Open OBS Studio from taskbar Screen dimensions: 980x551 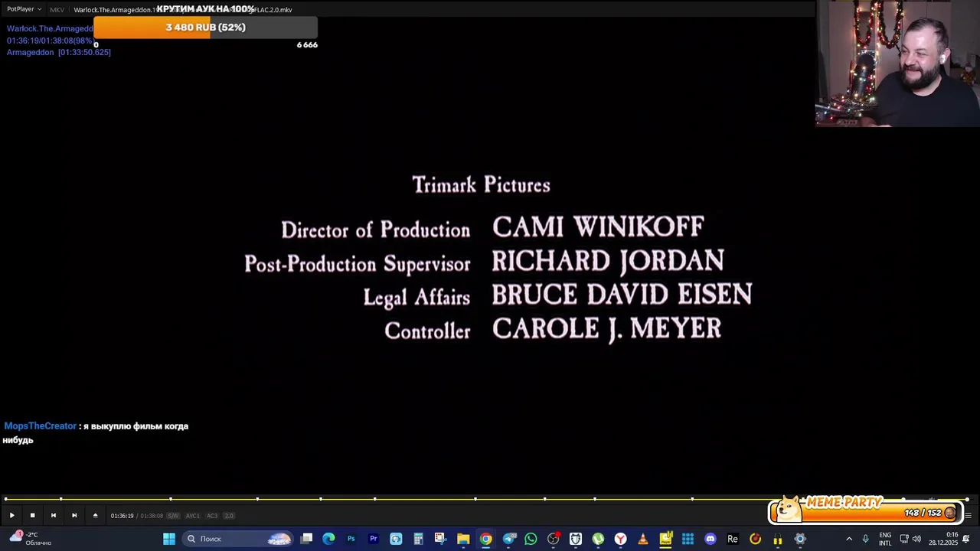553,539
